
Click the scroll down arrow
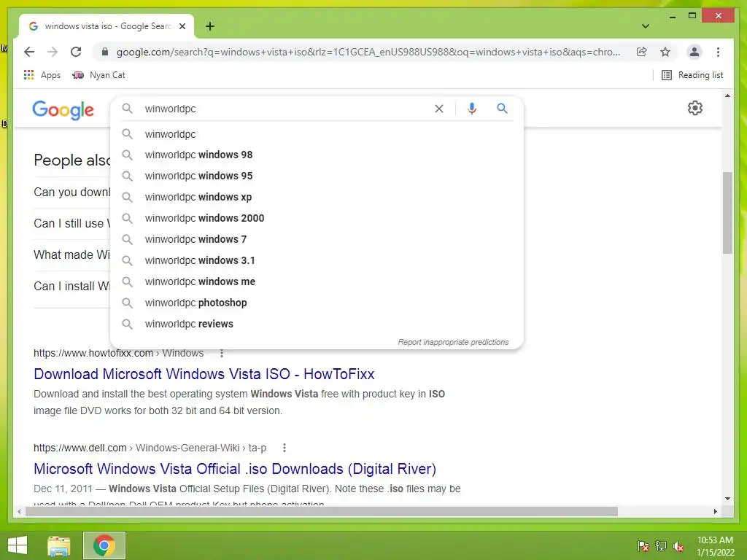click(x=727, y=499)
